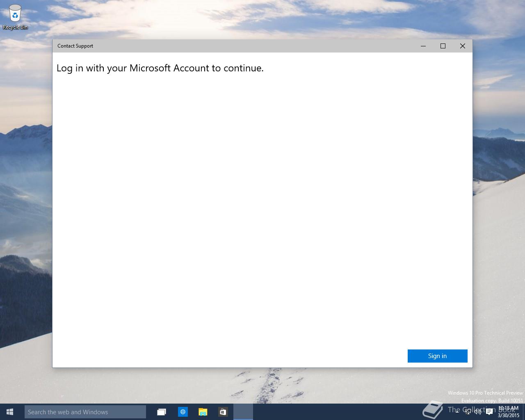525x420 pixels.
Task: Select the active Contact Support taskbar item
Action: pos(243,412)
